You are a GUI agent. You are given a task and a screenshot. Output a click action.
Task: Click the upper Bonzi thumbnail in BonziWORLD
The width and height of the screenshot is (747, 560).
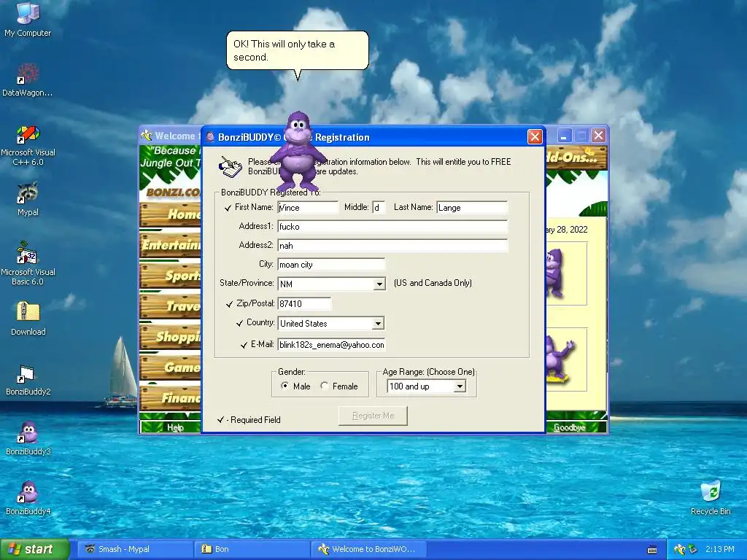[566, 273]
